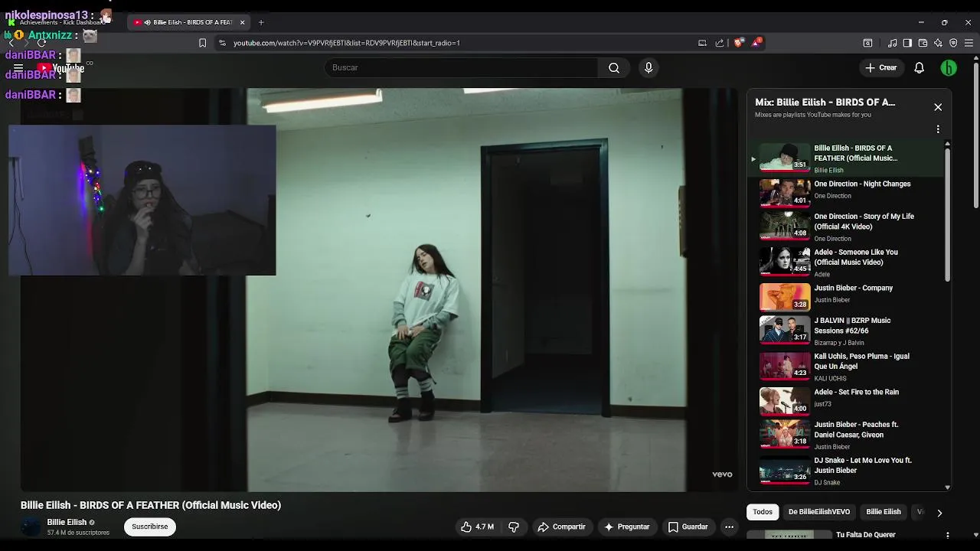Click the share page icon in address bar

point(720,43)
